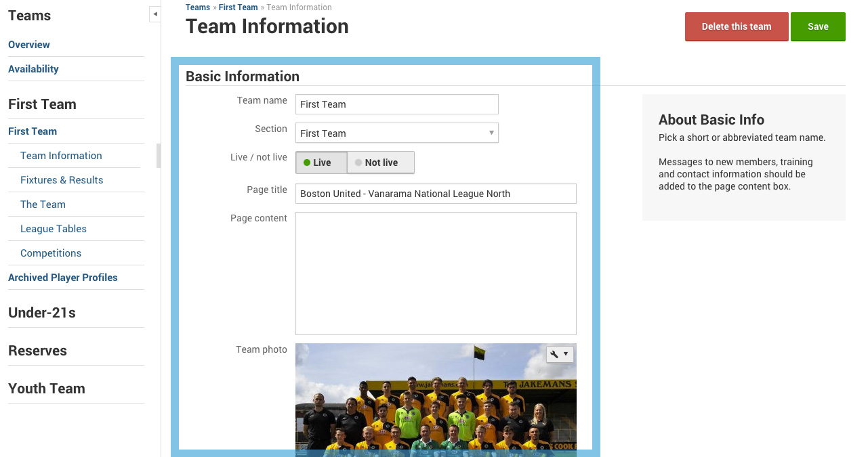
Task: Open the Overview page
Action: (x=28, y=44)
